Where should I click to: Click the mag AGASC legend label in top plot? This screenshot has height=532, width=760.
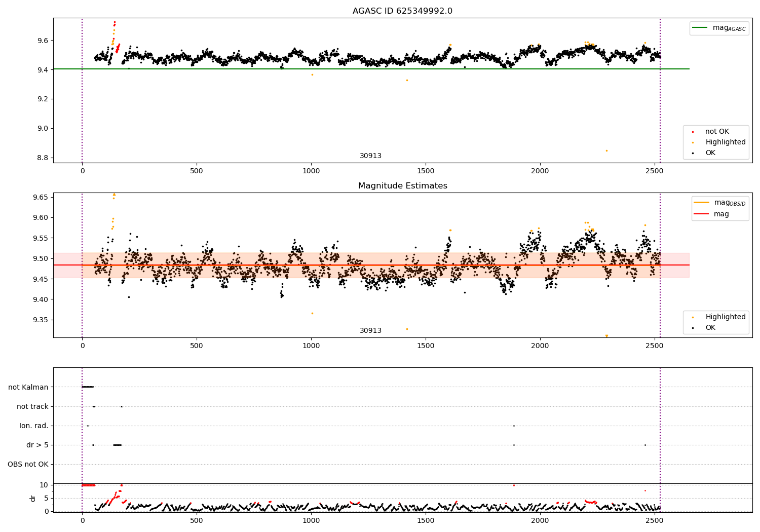[x=729, y=28]
